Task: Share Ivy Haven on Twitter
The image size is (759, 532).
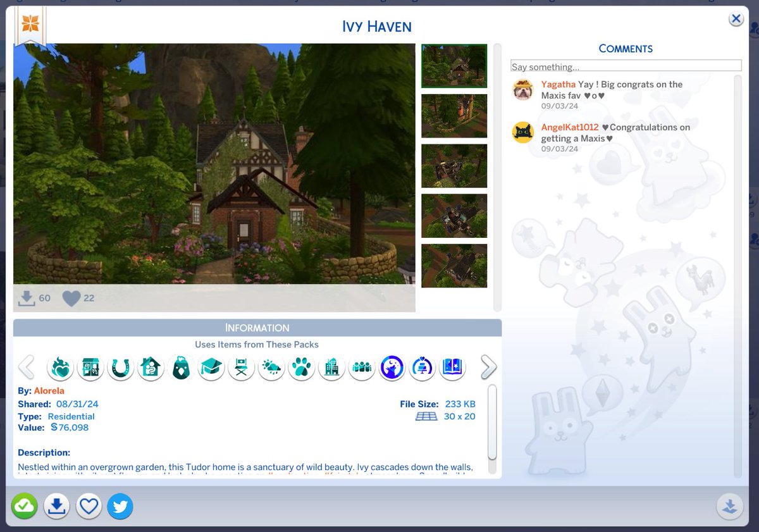Action: [120, 506]
